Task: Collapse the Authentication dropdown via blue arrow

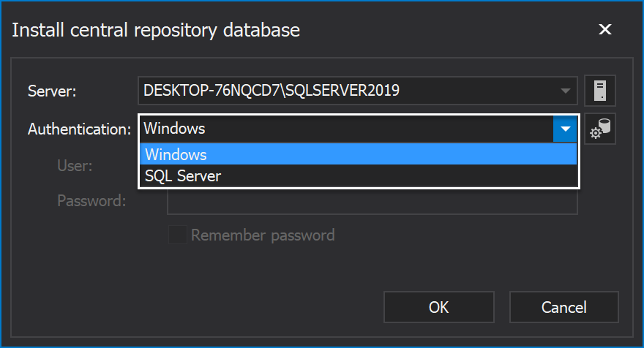Action: click(565, 129)
